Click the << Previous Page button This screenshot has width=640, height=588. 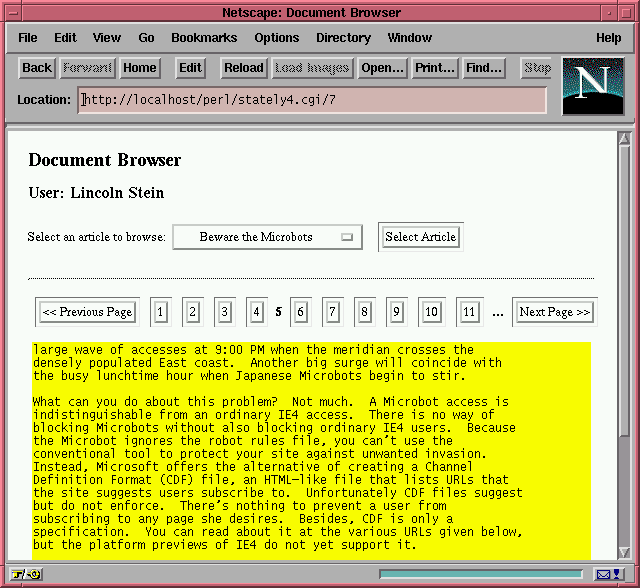tap(88, 312)
